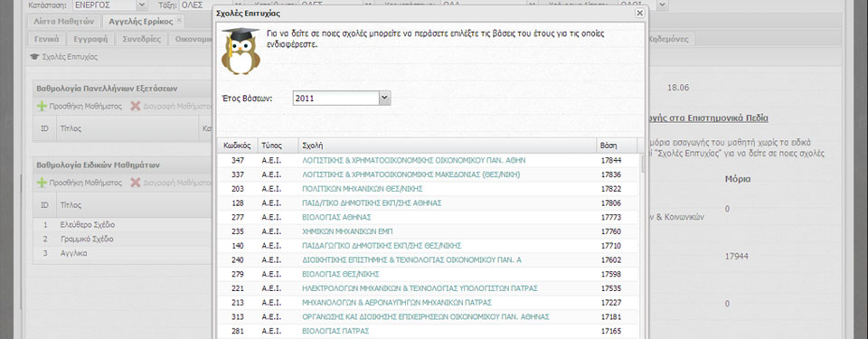This screenshot has height=339, width=868.
Task: Sort by the Τύπος column header
Action: tap(278, 146)
